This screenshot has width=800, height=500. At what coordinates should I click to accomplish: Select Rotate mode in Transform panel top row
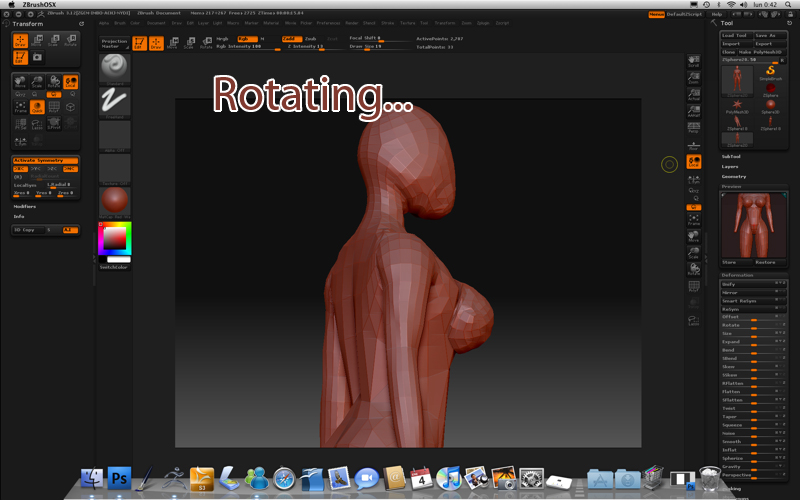(x=70, y=40)
